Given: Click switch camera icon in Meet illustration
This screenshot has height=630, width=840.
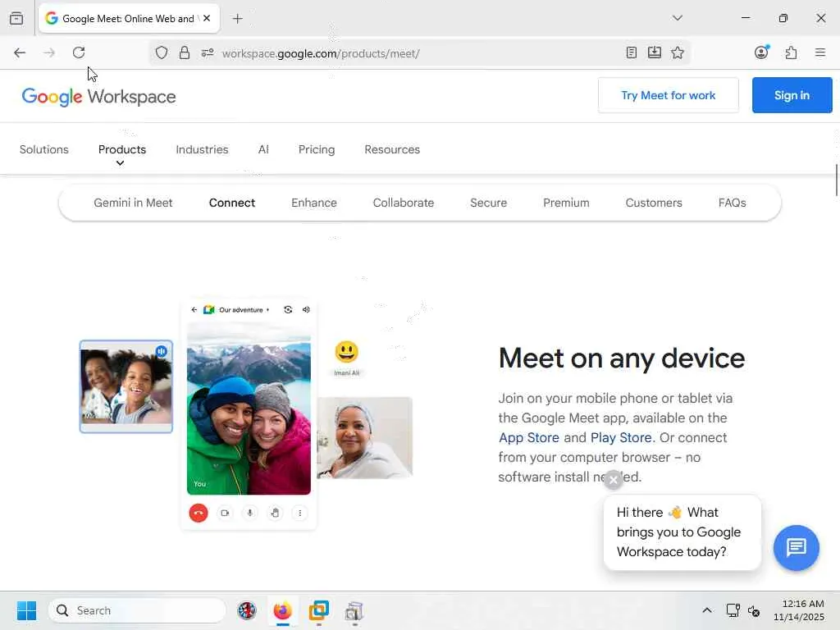Looking at the screenshot, I should [288, 309].
